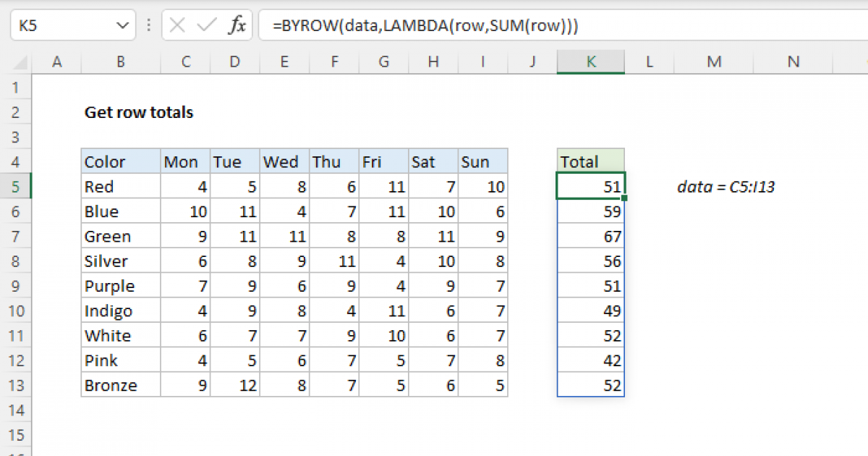This screenshot has width=868, height=456.
Task: Click the 'Mon' header cell
Action: [186, 162]
